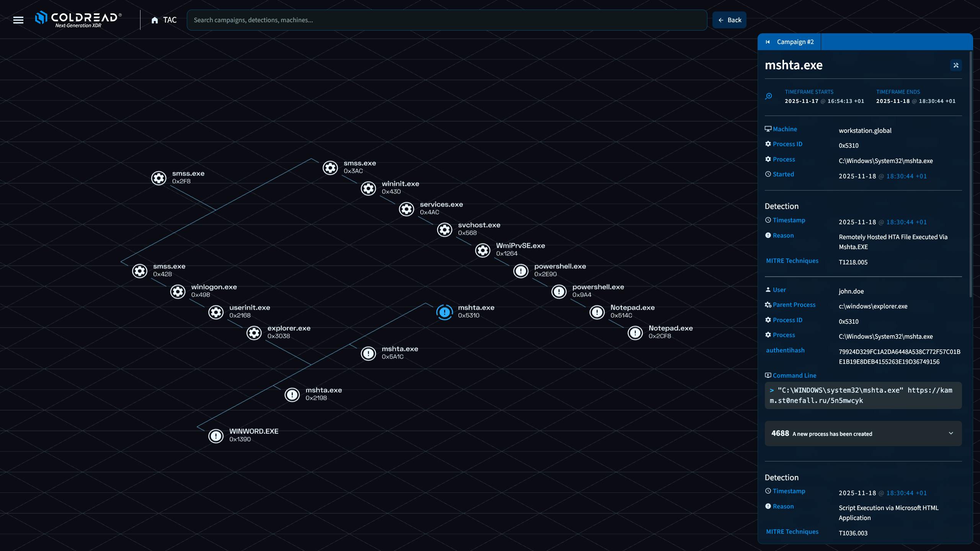
Task: Click the Back button
Action: coord(729,20)
